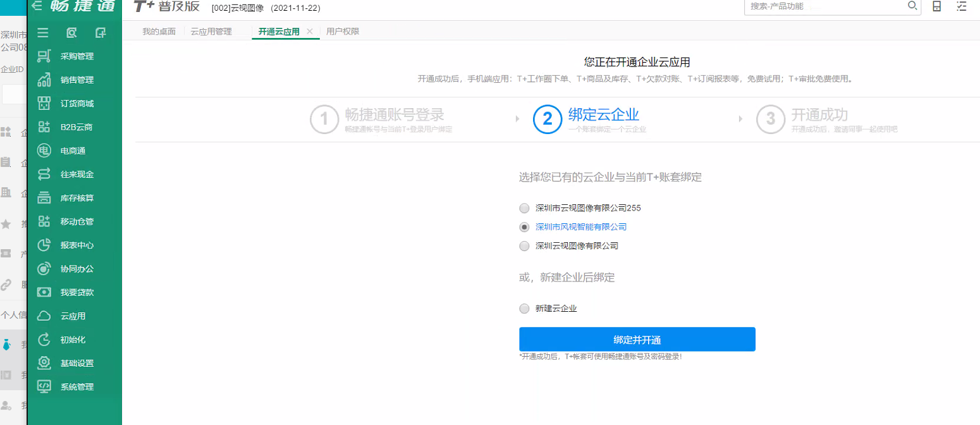Select 深圳市风视智能有限公司 radio option
Viewport: 980px width, 425px height.
[524, 226]
